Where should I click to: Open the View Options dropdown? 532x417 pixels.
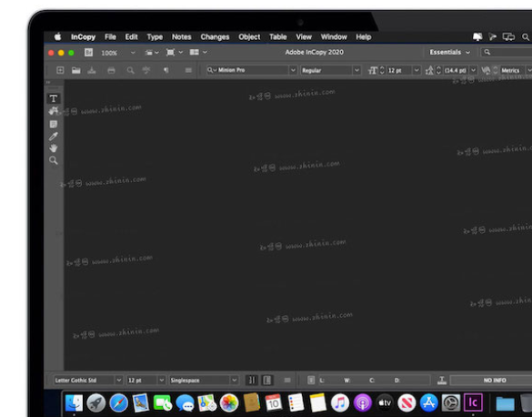pyautogui.click(x=152, y=52)
